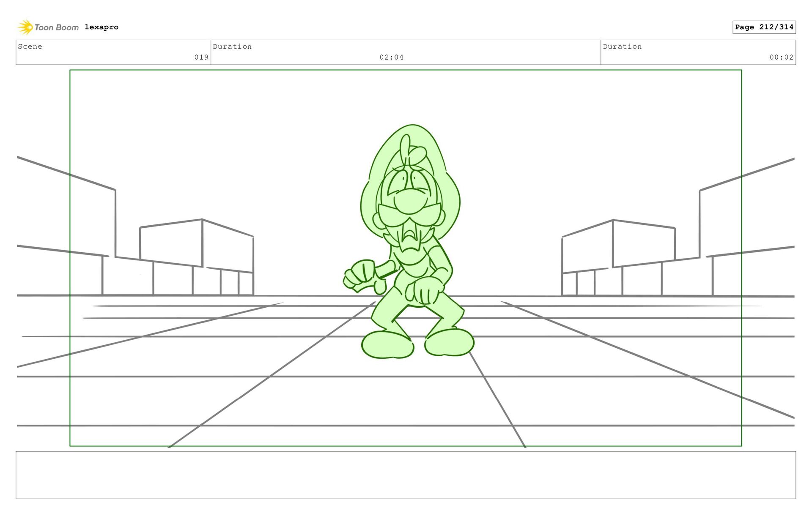This screenshot has height=524, width=812.
Task: Click the 'Scene' header label
Action: point(30,46)
